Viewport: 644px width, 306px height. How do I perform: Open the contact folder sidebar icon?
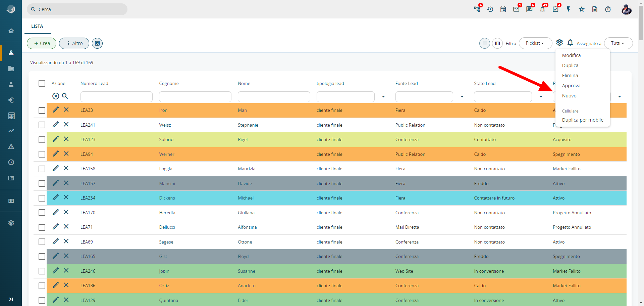tap(11, 178)
